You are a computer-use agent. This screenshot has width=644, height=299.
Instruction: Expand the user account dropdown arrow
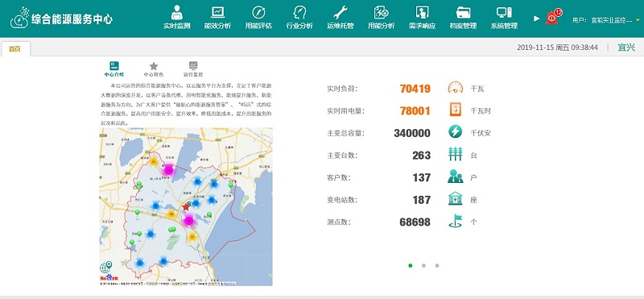(x=638, y=19)
